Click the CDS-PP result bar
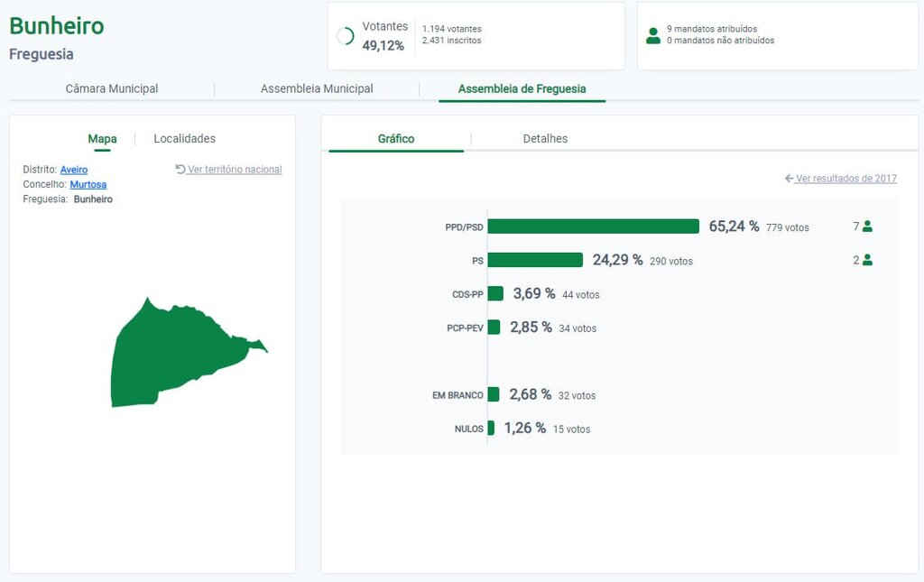 495,294
